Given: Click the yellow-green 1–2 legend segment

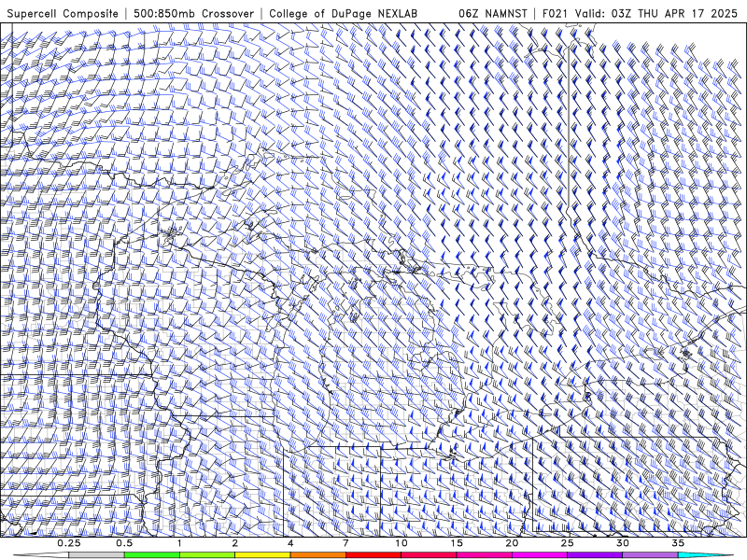Looking at the screenshot, I should 207,555.
